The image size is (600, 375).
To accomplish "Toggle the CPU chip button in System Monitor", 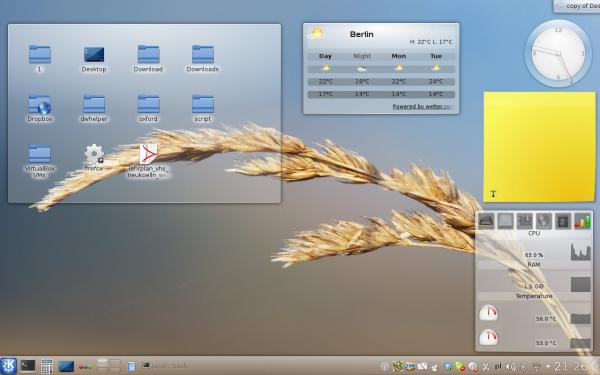I will [x=562, y=221].
